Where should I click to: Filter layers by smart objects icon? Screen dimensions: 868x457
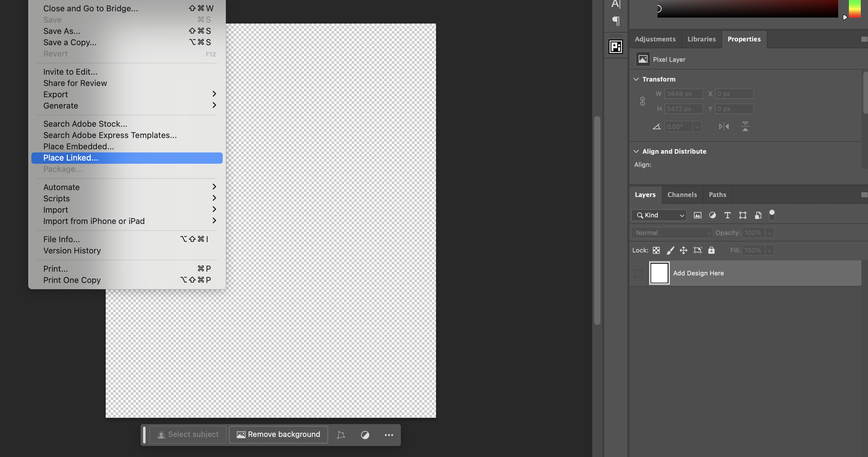(758, 215)
